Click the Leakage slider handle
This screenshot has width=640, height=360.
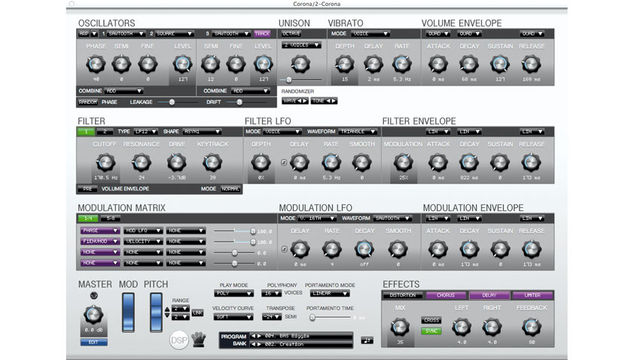(172, 102)
